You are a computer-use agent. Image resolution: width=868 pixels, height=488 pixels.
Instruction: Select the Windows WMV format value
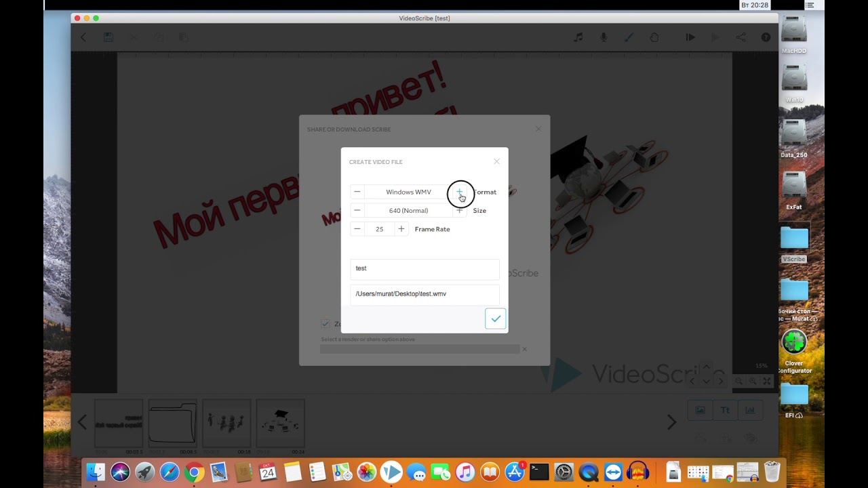point(408,192)
